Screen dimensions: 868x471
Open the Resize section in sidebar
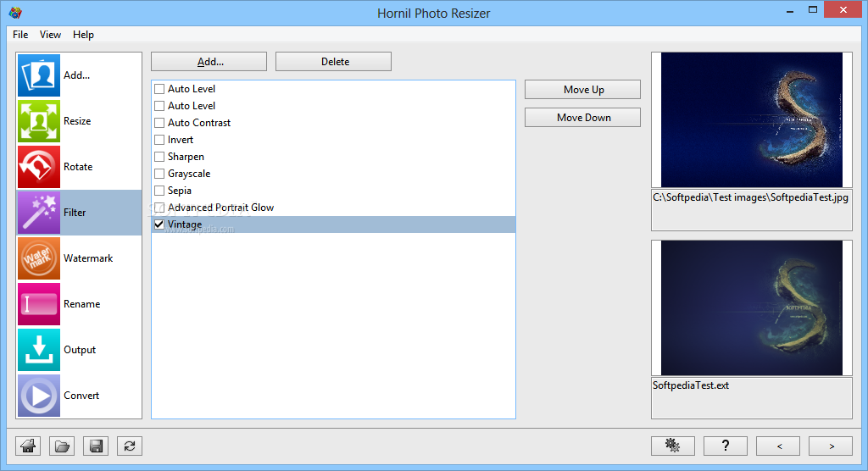point(79,121)
